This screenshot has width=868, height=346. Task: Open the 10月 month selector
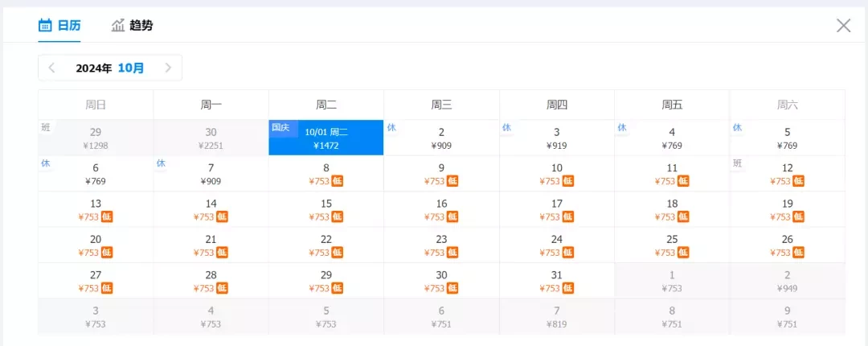[131, 68]
